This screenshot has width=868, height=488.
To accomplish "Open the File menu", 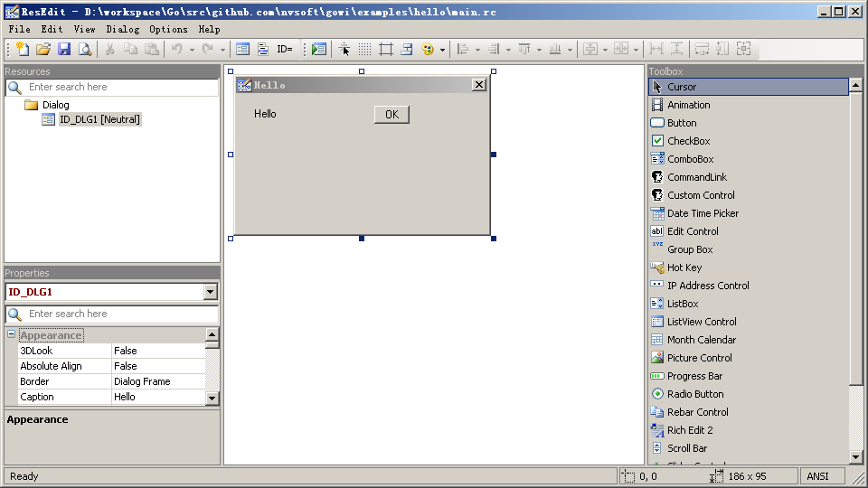I will coord(19,29).
